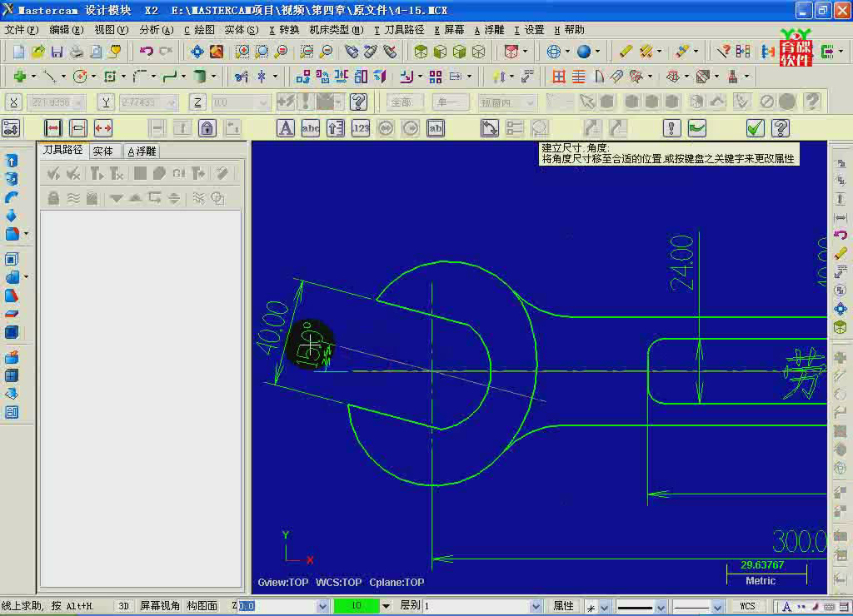Click the yellow pencil icon on the right sidebar
853x616 pixels.
(x=841, y=253)
